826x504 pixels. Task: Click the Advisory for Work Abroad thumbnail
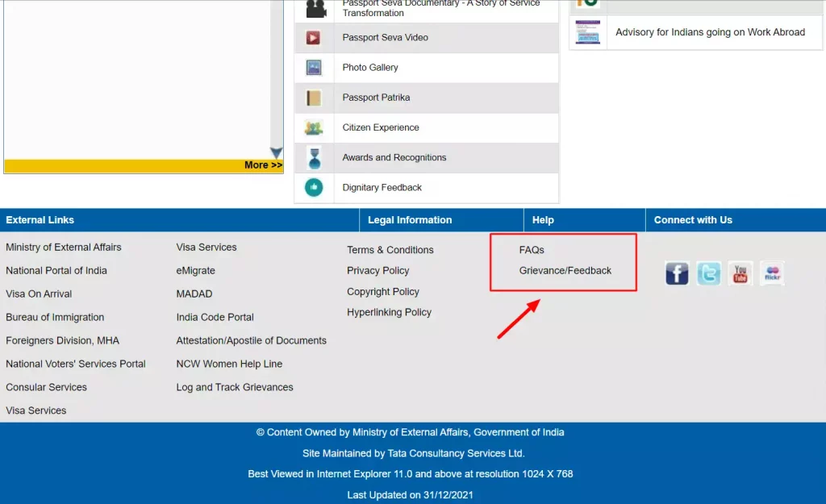pos(587,32)
